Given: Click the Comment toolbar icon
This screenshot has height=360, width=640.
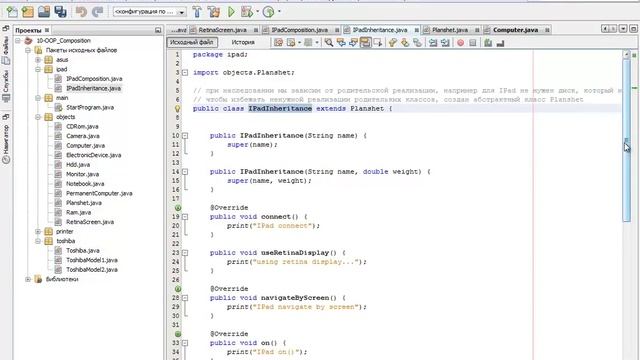Looking at the screenshot, I should click(x=488, y=42).
